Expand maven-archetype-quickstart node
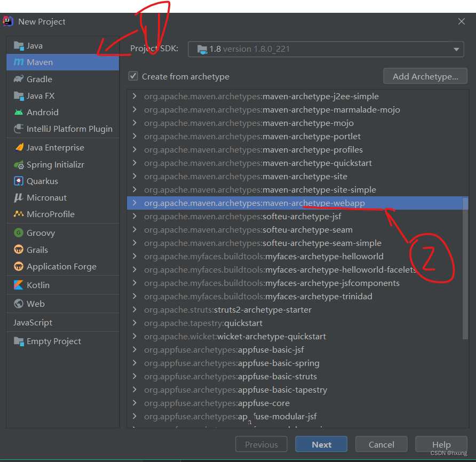Image resolution: width=476 pixels, height=462 pixels. [x=134, y=163]
